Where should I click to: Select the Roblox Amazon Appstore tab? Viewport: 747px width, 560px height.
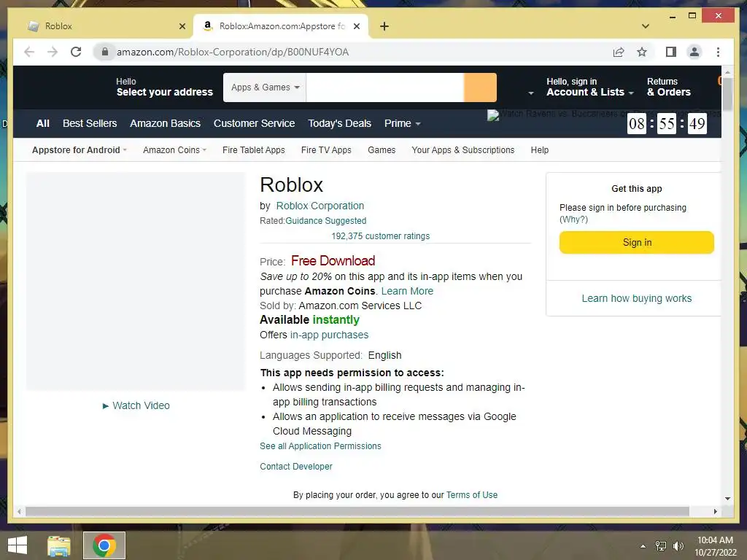(x=281, y=26)
